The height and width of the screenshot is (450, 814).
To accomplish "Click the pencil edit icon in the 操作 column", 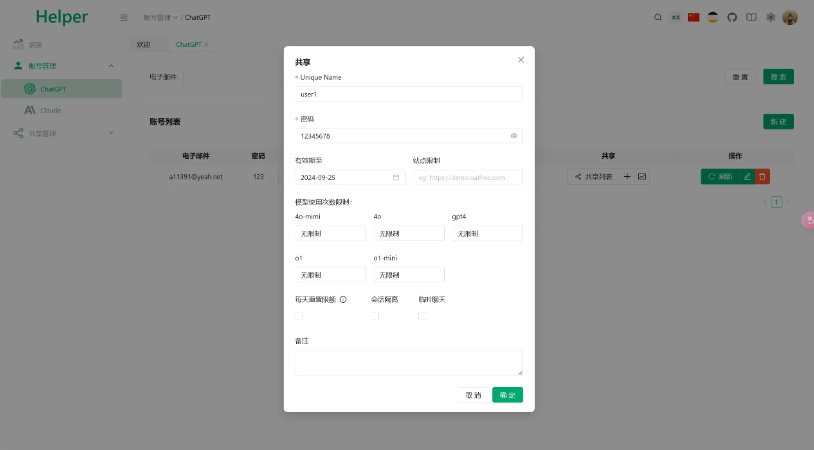I will click(x=747, y=176).
